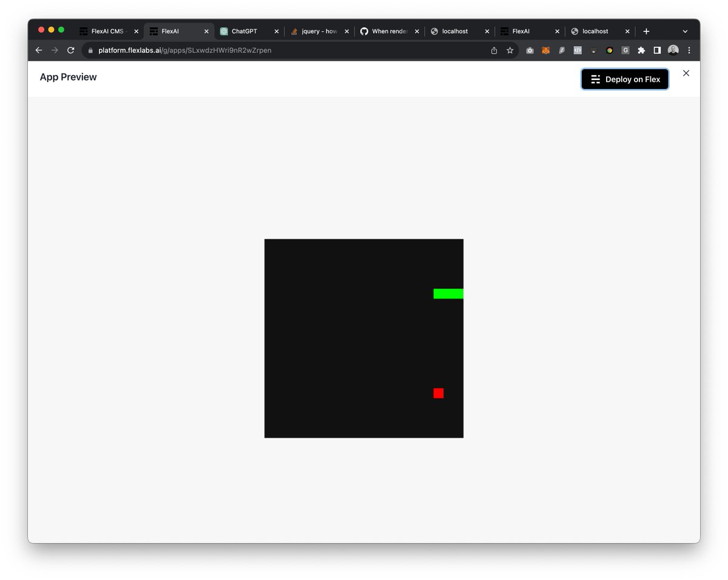
Task: Open the code snippet extension icon
Action: coord(577,50)
